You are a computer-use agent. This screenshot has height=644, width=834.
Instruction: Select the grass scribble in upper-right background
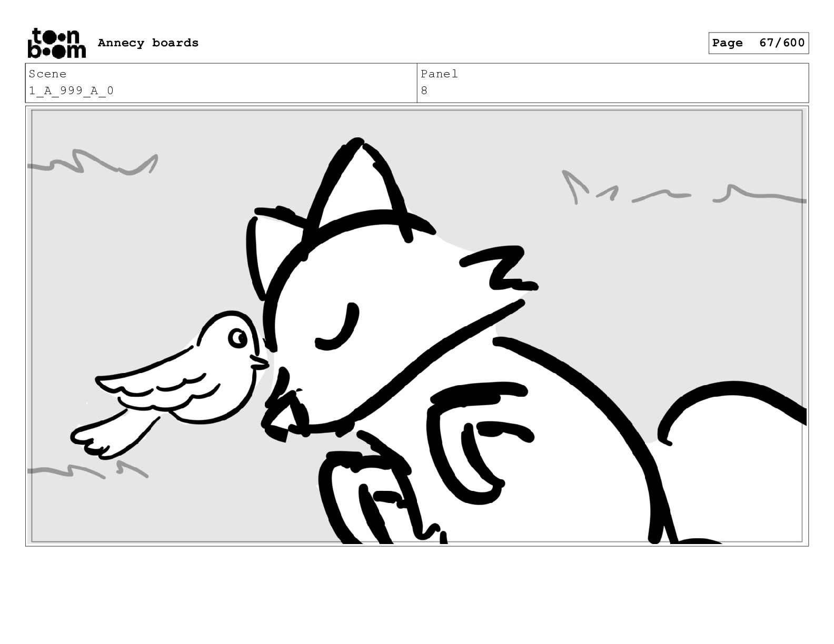(x=683, y=188)
